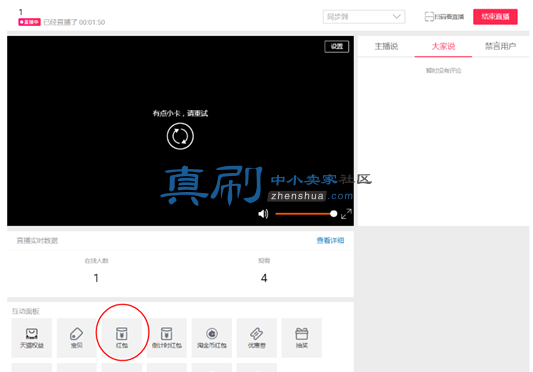Click the red 结束直播 button
Screen dimensions: 533x372
[495, 17]
